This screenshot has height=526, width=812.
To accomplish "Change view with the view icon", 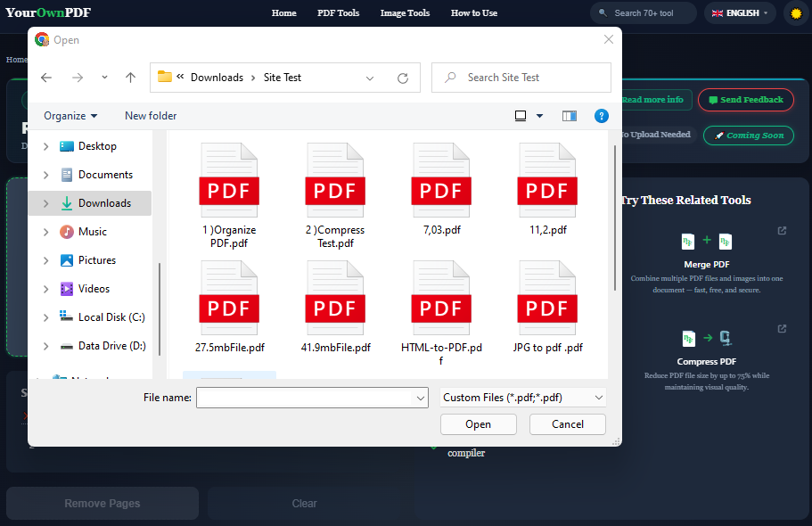I will pos(521,116).
